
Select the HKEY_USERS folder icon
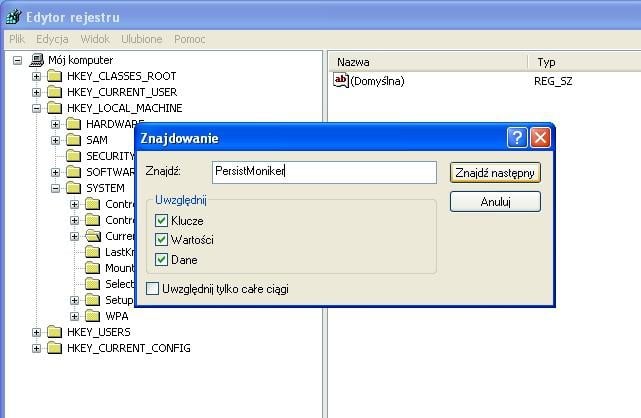[54, 332]
